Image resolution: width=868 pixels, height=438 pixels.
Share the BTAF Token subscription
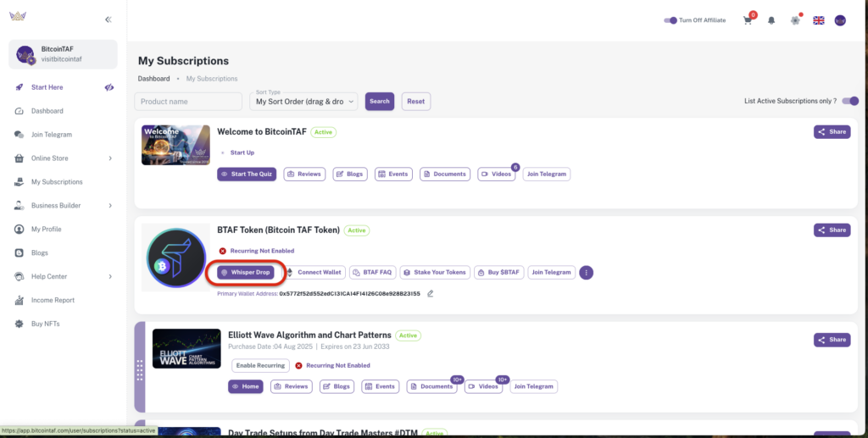pos(832,230)
